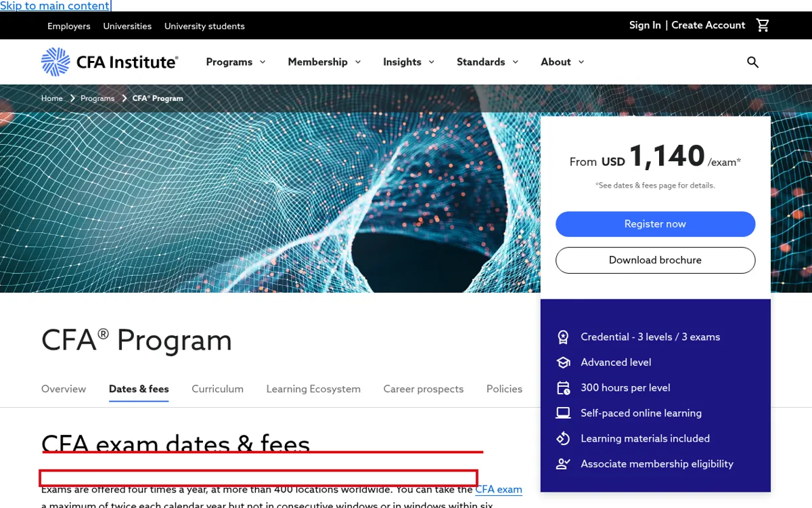This screenshot has height=508, width=812.
Task: Click the credential badge icon
Action: coord(563,337)
